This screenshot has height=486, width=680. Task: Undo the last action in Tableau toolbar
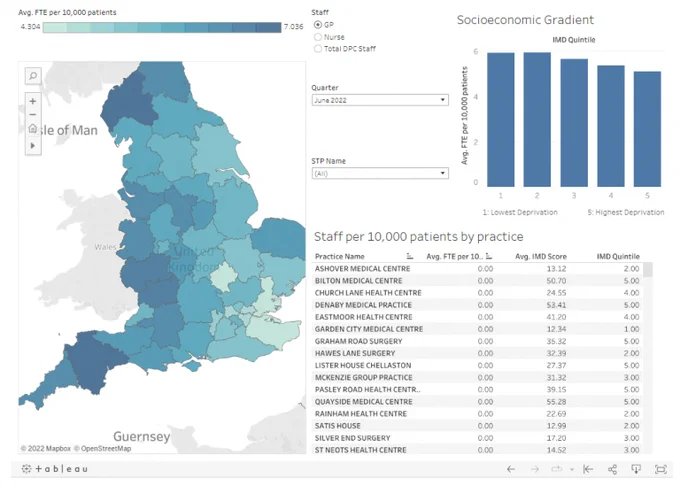click(511, 469)
